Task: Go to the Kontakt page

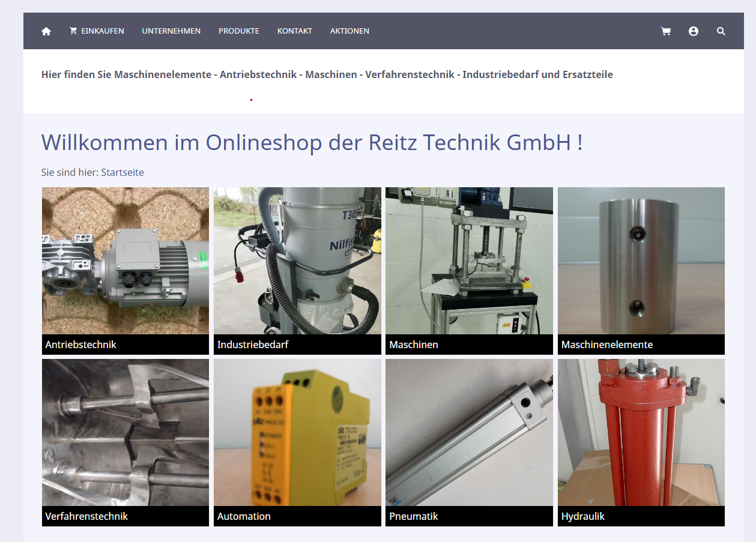Action: tap(295, 31)
